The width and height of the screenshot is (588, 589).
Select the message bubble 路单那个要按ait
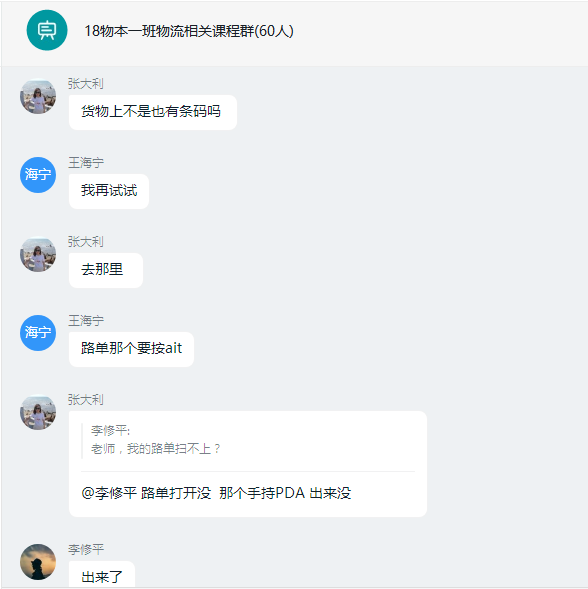pos(132,349)
